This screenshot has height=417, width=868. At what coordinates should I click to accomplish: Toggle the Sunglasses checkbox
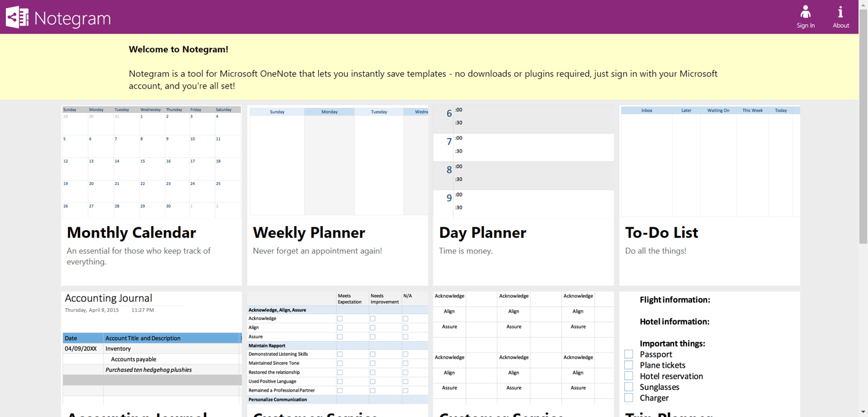click(x=629, y=387)
